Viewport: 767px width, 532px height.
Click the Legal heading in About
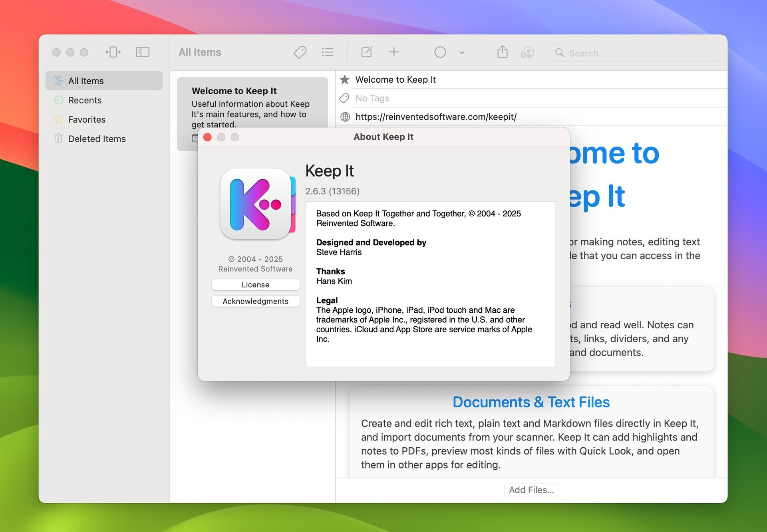(x=327, y=300)
